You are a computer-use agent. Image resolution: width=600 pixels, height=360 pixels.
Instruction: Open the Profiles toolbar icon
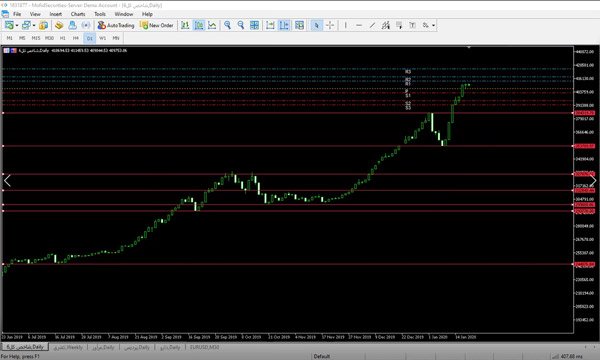point(26,25)
